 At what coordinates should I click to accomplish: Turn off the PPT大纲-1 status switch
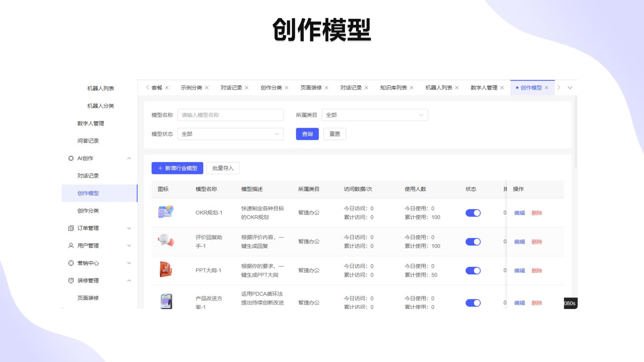(x=473, y=271)
